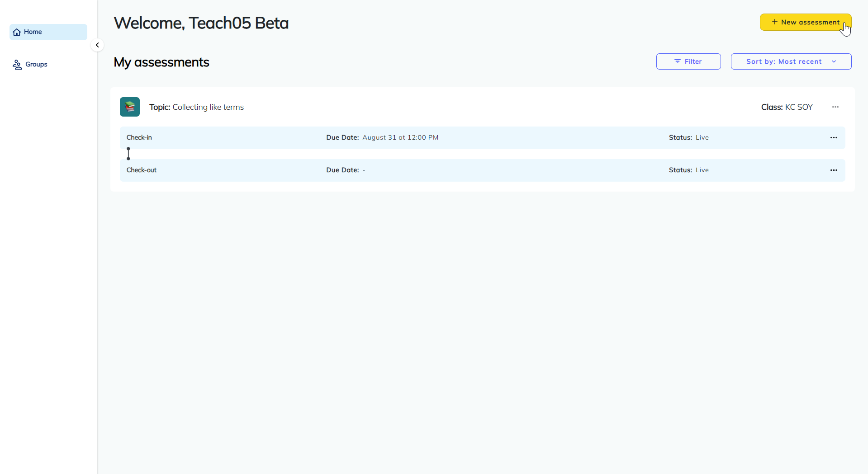Click the Check-in due date August 31

(x=400, y=138)
